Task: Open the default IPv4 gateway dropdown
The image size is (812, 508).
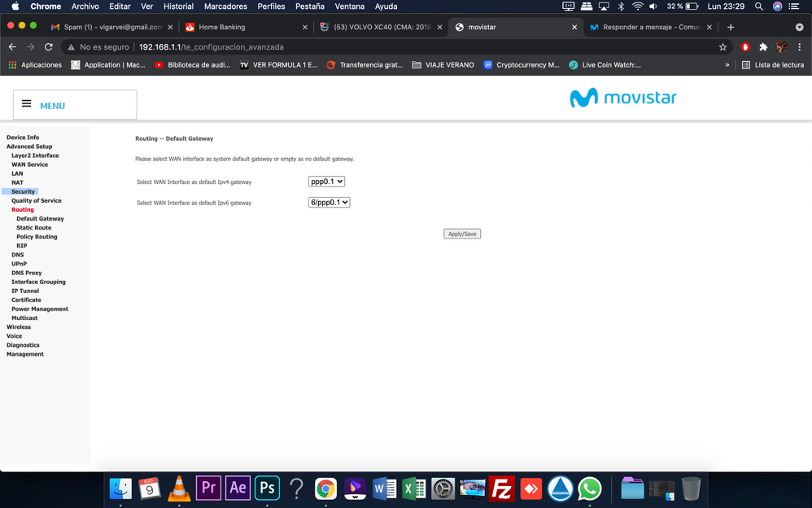Action: (x=327, y=182)
